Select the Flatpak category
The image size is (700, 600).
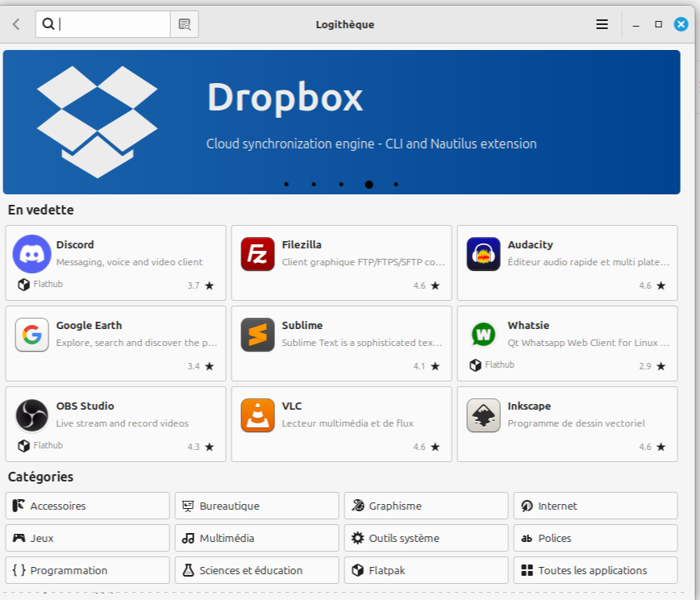click(426, 570)
